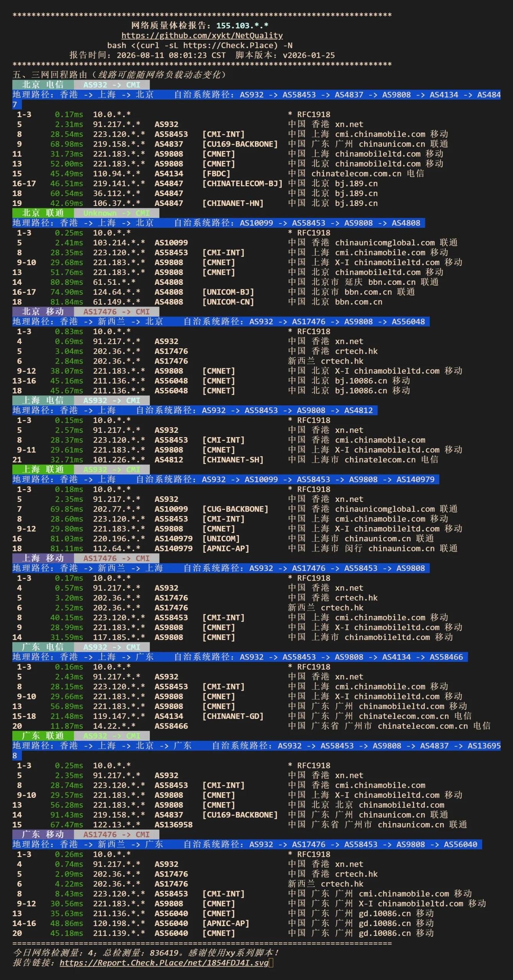Click the 广东 联通 green section label

(x=43, y=736)
